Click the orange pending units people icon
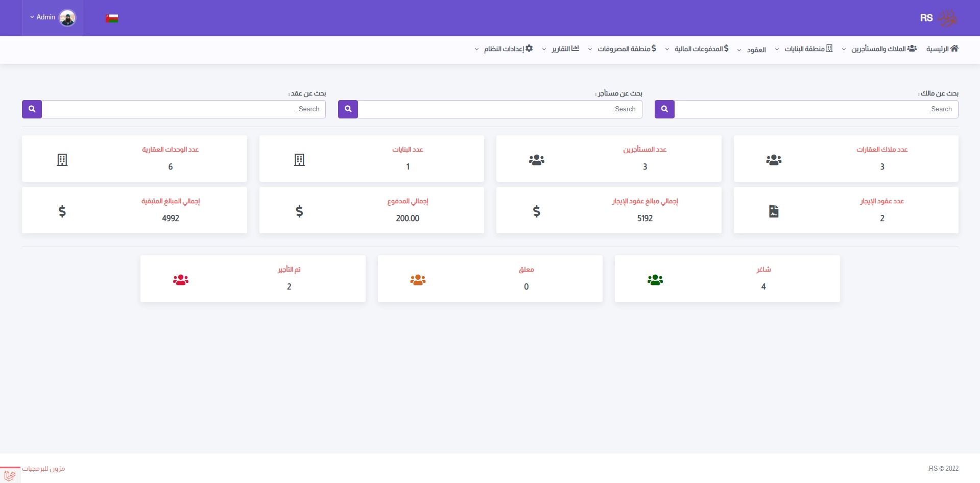Screen dimensions: 980x483 coord(418,280)
